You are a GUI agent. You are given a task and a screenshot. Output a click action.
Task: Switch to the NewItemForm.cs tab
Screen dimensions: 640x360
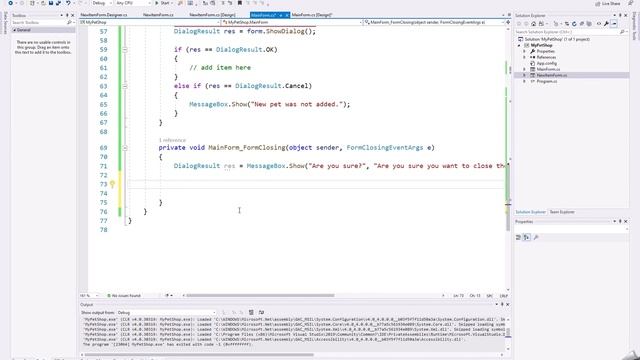click(x=158, y=15)
